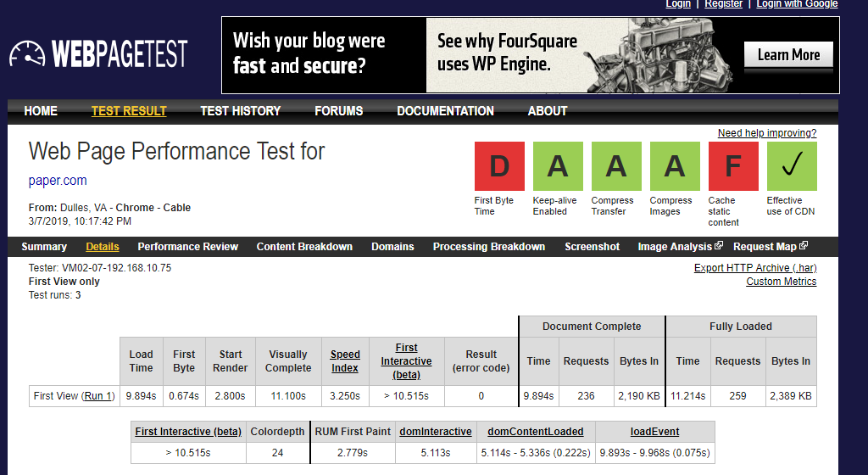Click the Result error code value 0

[481, 396]
